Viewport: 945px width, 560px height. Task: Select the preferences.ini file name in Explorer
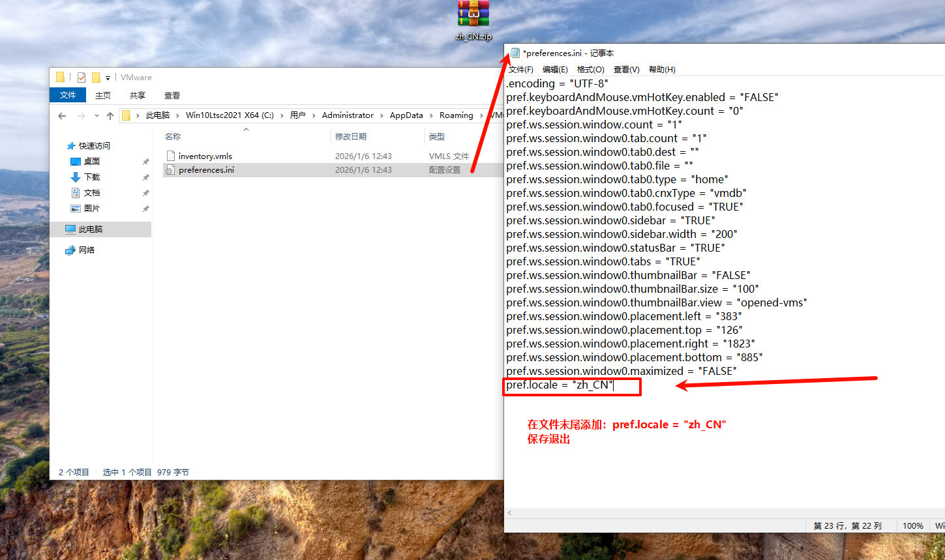(x=206, y=170)
